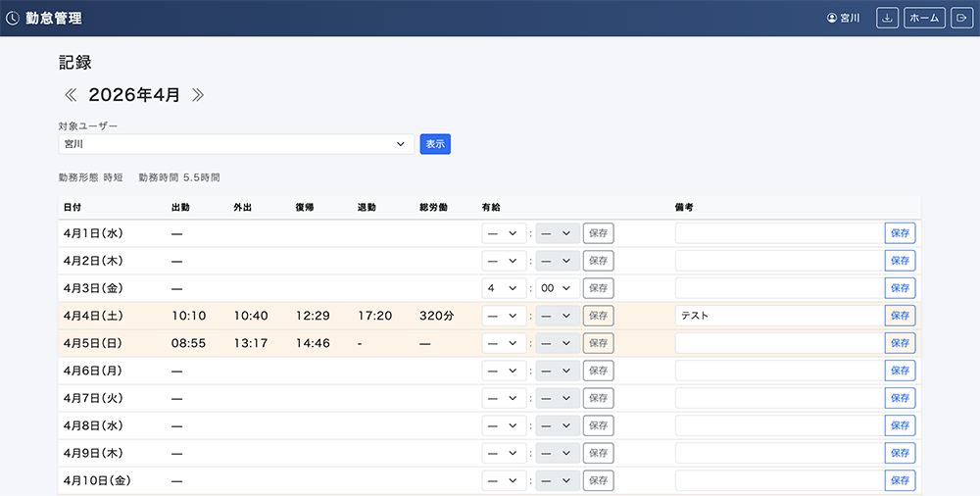Open paid leave hour dropdown for 4月3日
980x496 pixels.
(x=504, y=288)
